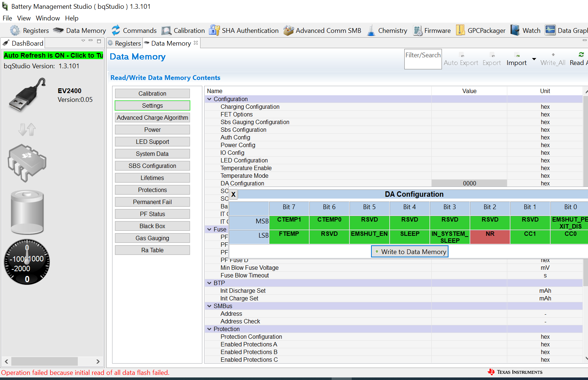Viewport: 588px width, 380px height.
Task: Open the Commands toolbar item
Action: 134,30
